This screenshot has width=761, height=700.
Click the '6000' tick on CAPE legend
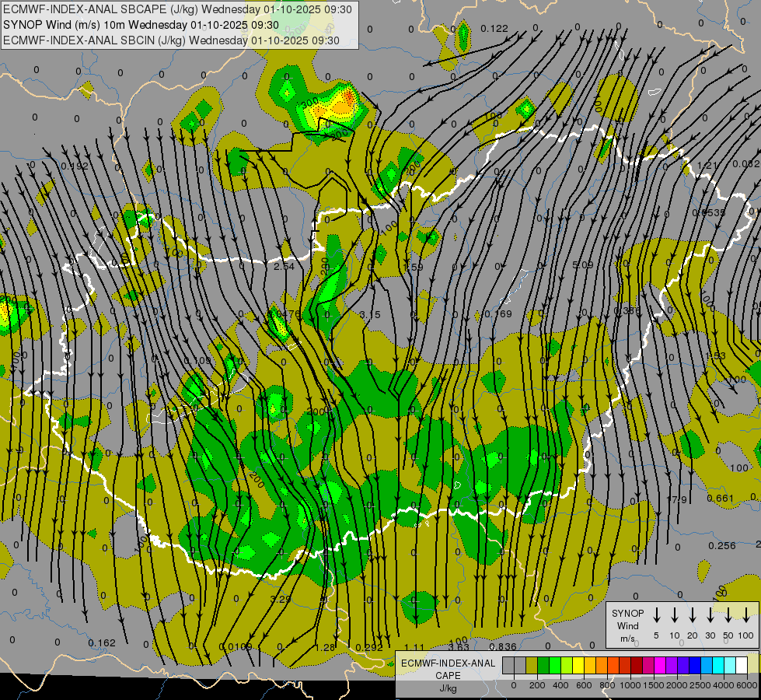(746, 685)
